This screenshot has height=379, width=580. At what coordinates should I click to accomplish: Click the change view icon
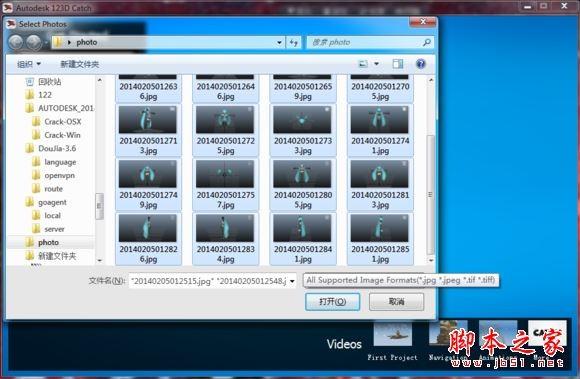tap(363, 64)
